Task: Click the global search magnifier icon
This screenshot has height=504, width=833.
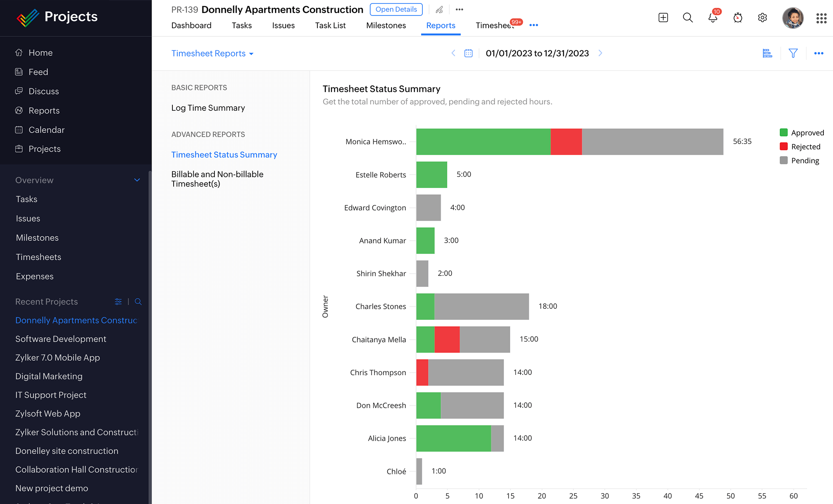Action: click(x=688, y=17)
